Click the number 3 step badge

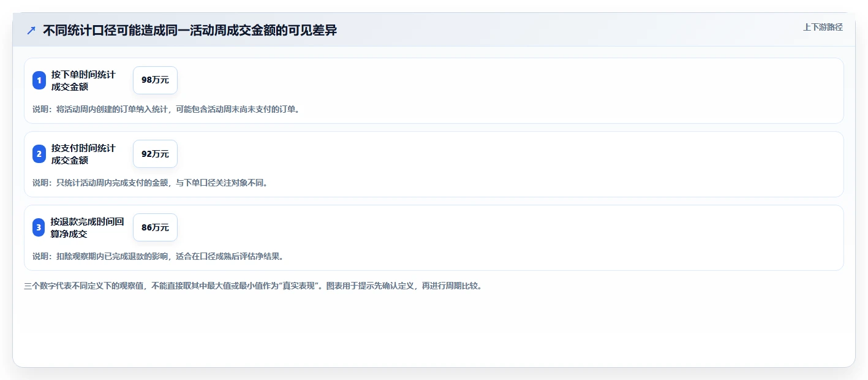pos(39,227)
